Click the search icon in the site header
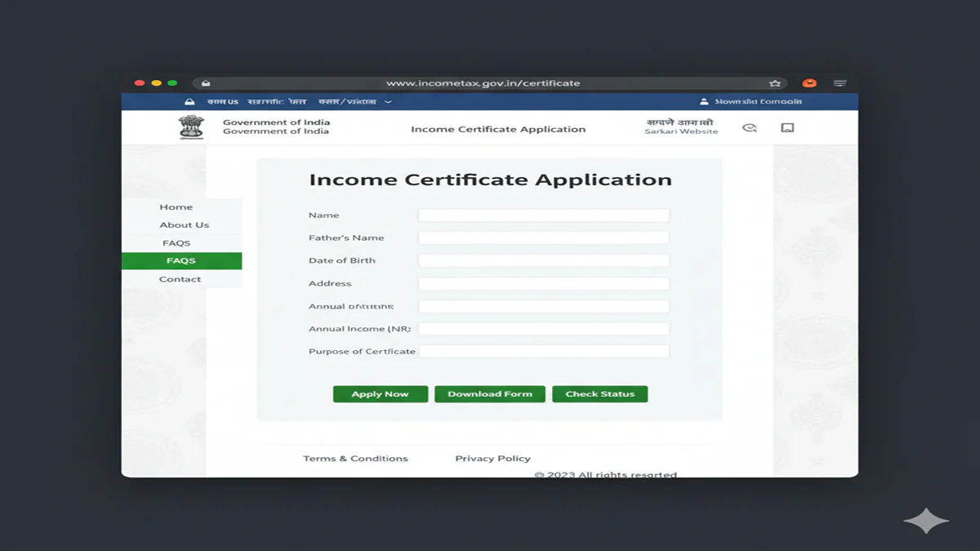Viewport: 980px width, 551px height. [x=749, y=127]
